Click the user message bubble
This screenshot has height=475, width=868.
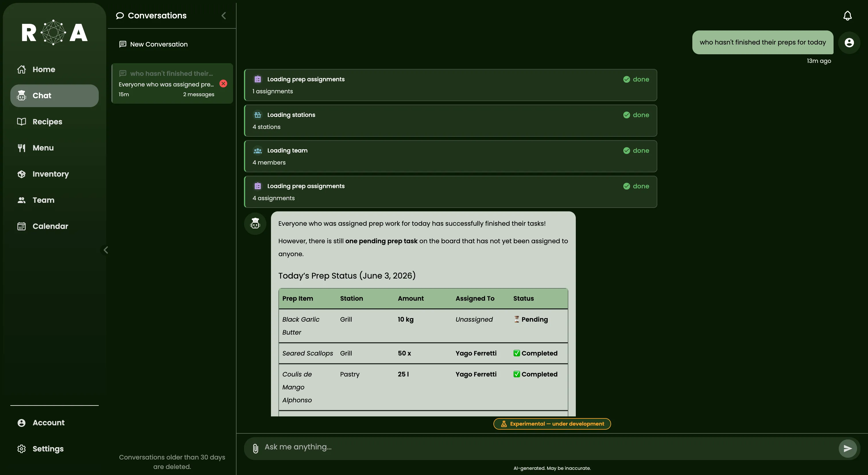(x=763, y=43)
